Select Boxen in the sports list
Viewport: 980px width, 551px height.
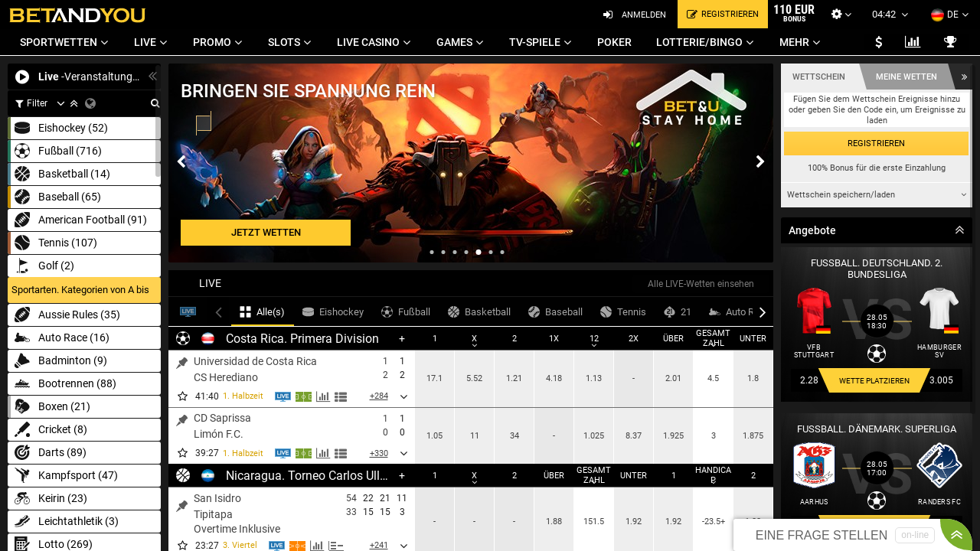point(84,406)
